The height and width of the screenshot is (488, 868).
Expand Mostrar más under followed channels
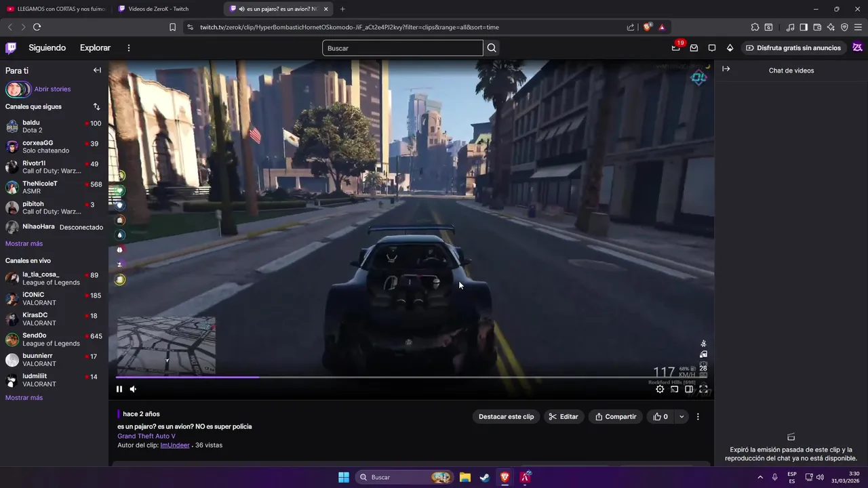[x=24, y=243]
